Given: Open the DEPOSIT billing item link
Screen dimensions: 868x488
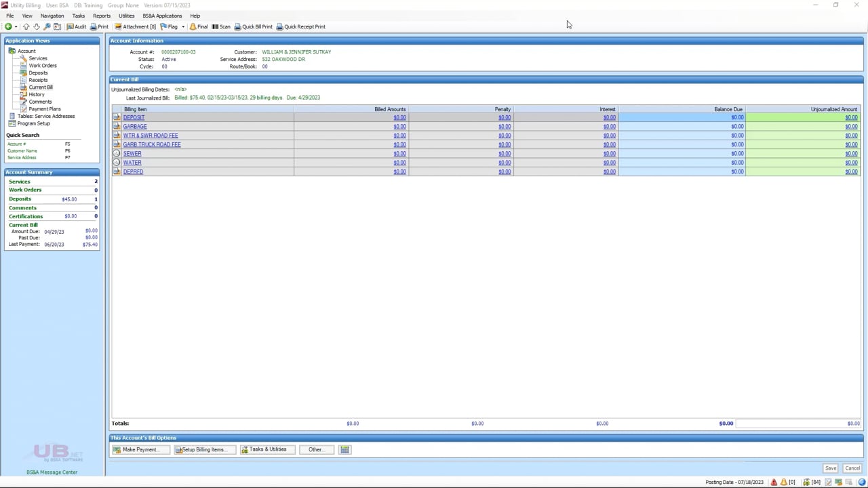Looking at the screenshot, I should (x=134, y=117).
